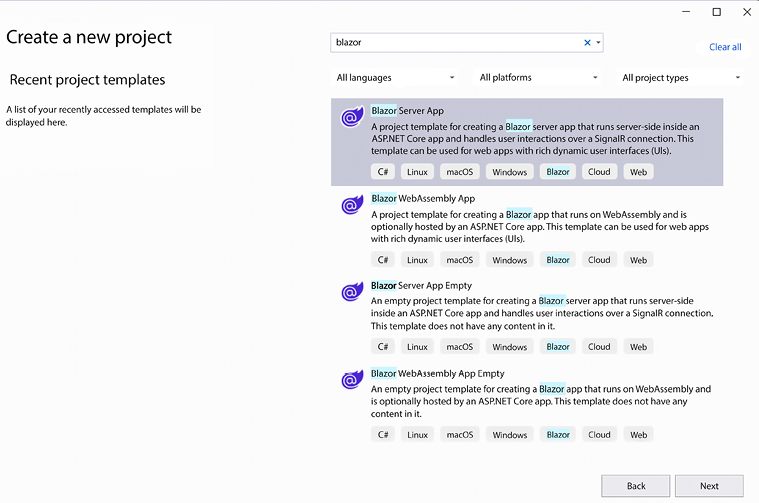Viewport: 759px width, 503px height.
Task: Click the Cloud tag under Blazor WebAssembly App
Action: [x=599, y=260]
